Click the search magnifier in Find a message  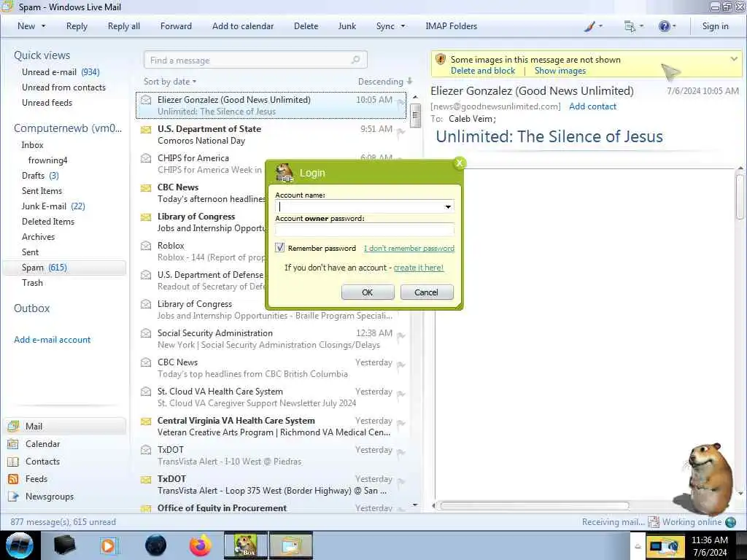coord(355,60)
